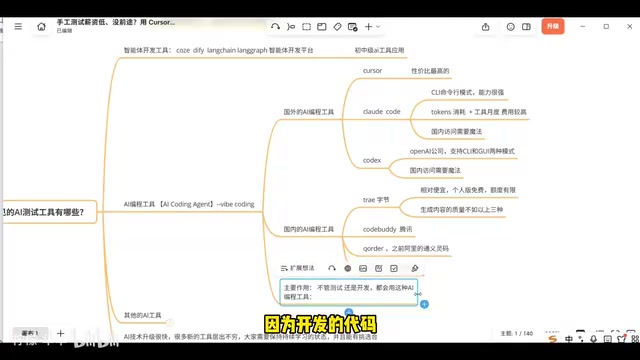Insert an image via floating toolbar

[x=363, y=268]
